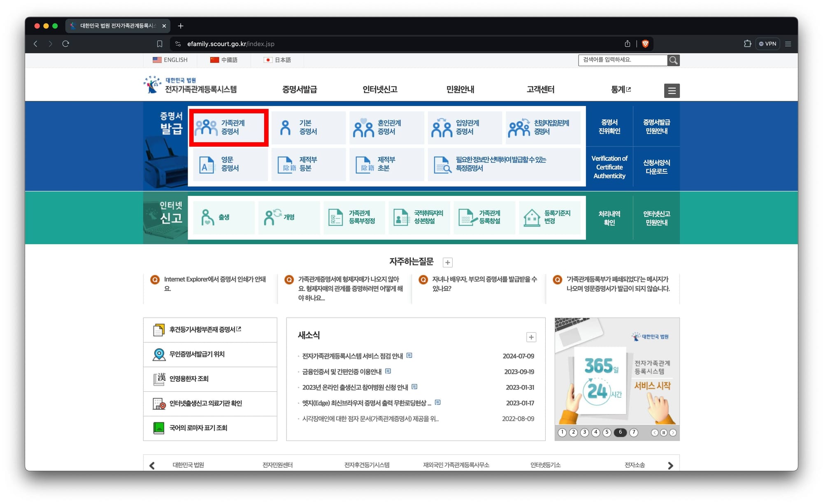Click 신청서양식 다운로드 button
823x504 pixels.
pyautogui.click(x=656, y=167)
